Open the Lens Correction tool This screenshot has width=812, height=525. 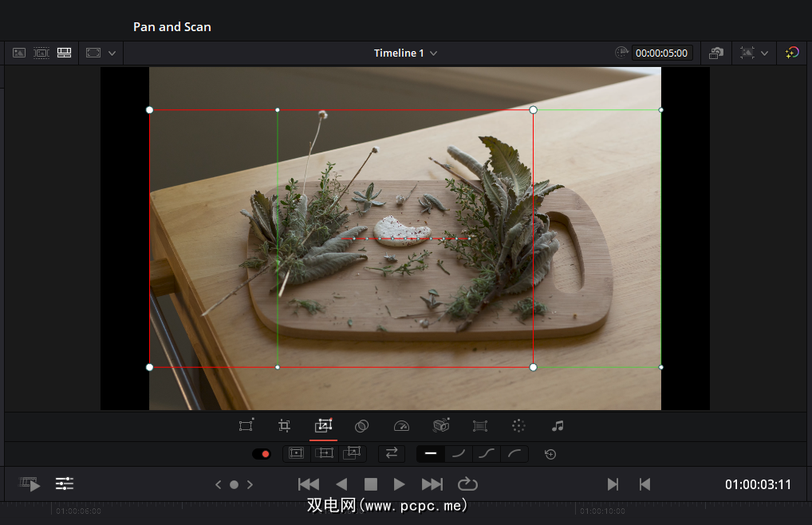pyautogui.click(x=480, y=426)
